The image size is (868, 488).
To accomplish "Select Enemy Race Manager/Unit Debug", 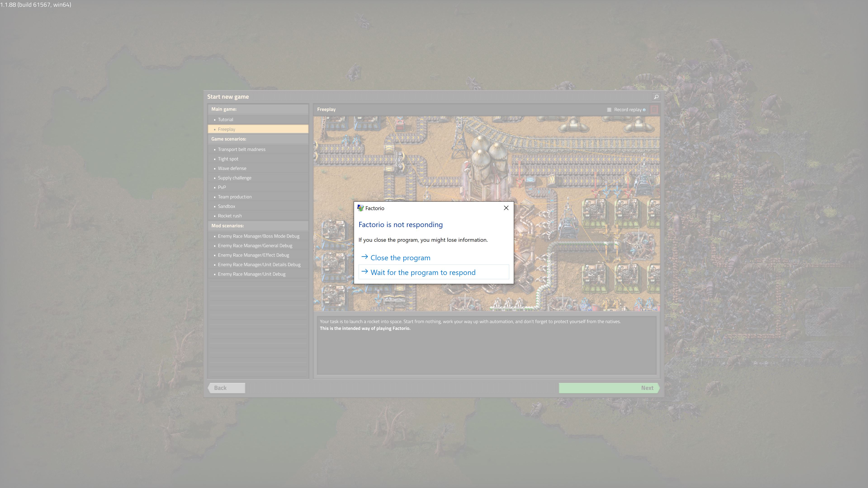I will pos(258,274).
